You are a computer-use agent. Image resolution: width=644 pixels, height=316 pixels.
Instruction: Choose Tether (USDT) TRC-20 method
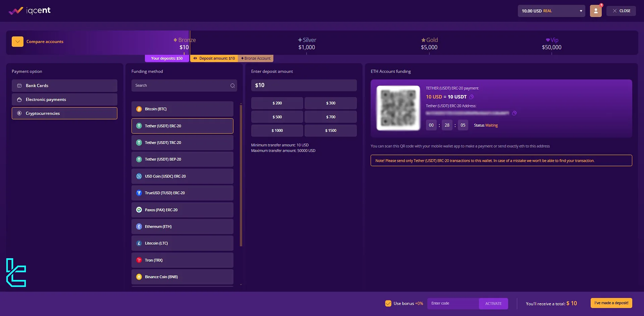tap(182, 143)
